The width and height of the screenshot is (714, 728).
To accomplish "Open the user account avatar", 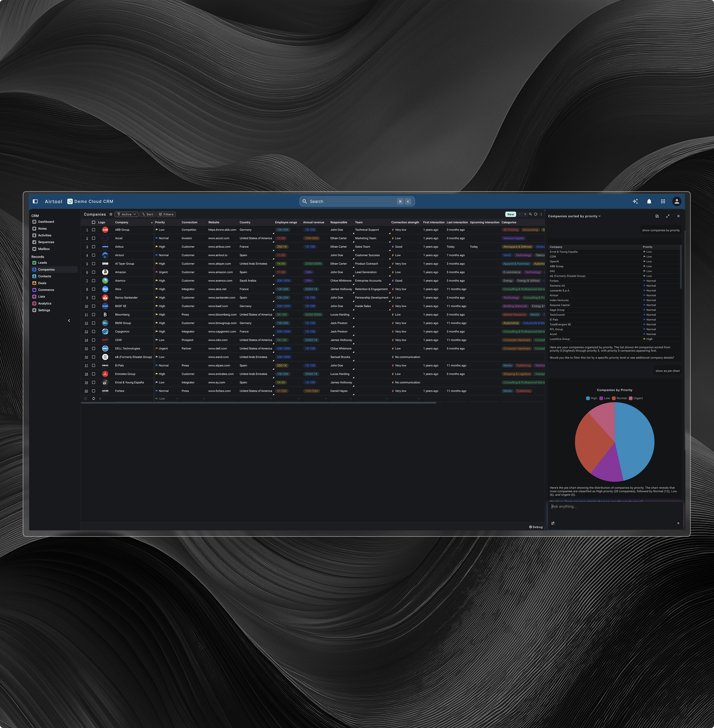I will coord(677,201).
